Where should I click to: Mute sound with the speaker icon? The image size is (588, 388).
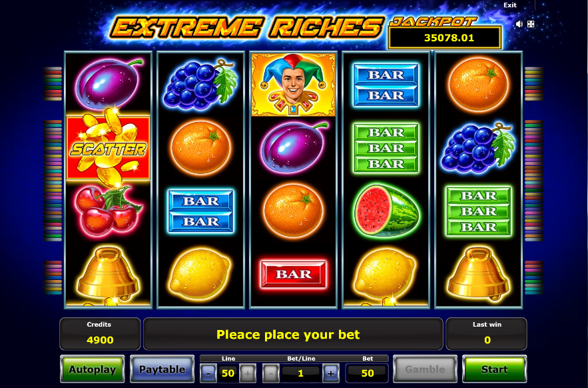tap(519, 24)
